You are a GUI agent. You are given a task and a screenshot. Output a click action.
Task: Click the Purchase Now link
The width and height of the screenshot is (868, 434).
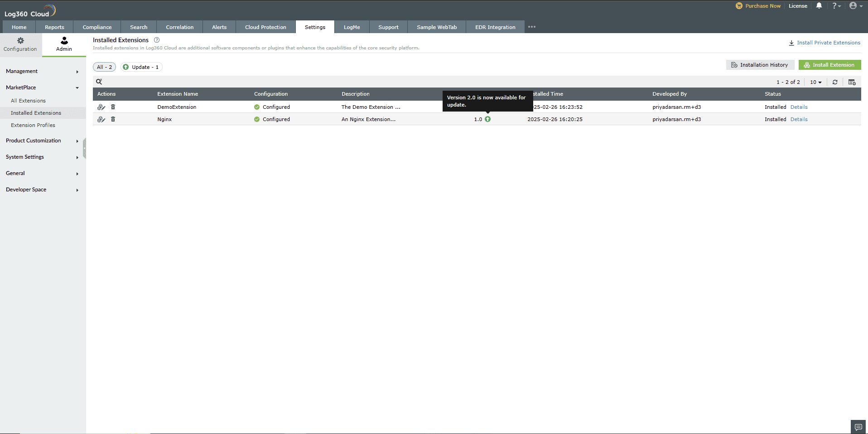[x=758, y=6]
